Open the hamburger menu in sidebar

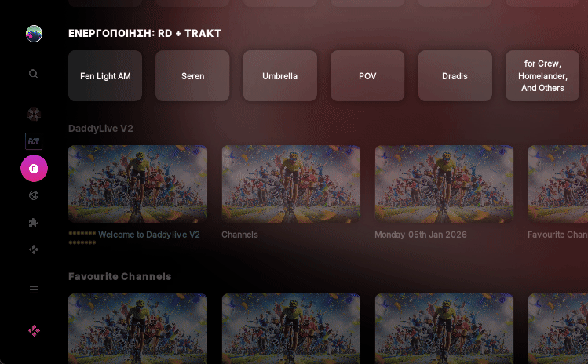[x=34, y=289]
